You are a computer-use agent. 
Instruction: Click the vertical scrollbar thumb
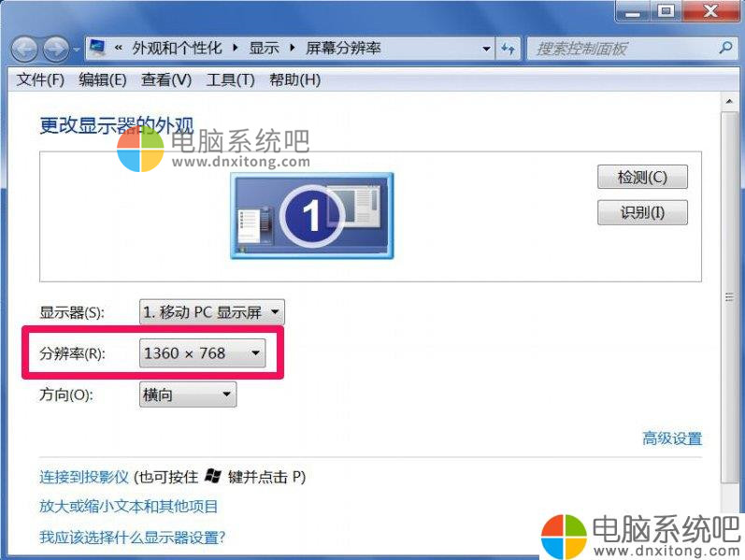click(x=729, y=297)
